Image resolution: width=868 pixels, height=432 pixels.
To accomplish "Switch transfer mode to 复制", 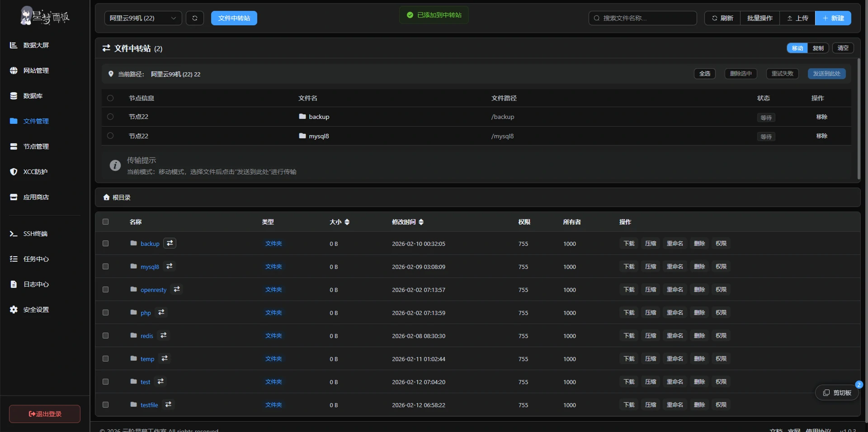I will tap(818, 48).
